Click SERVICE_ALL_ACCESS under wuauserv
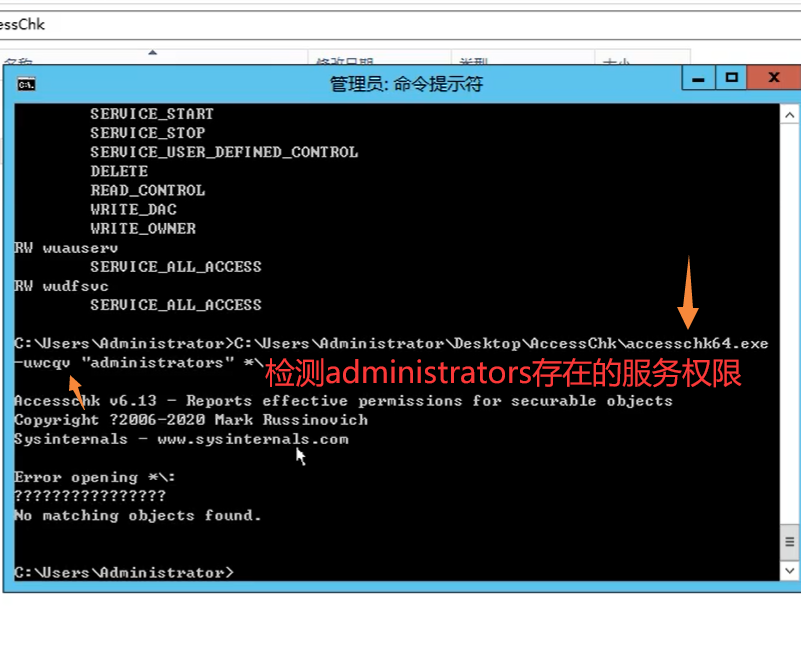The width and height of the screenshot is (801, 660). [x=176, y=267]
